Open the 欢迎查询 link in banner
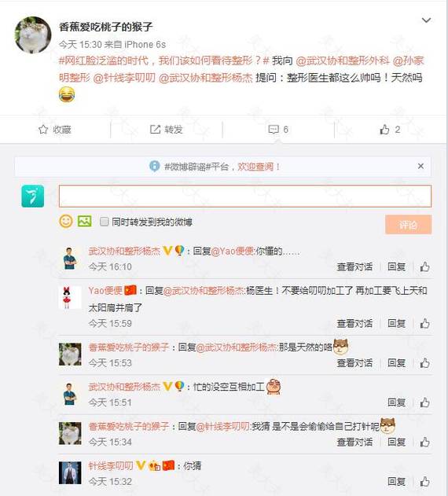This screenshot has width=448, height=496. point(255,167)
